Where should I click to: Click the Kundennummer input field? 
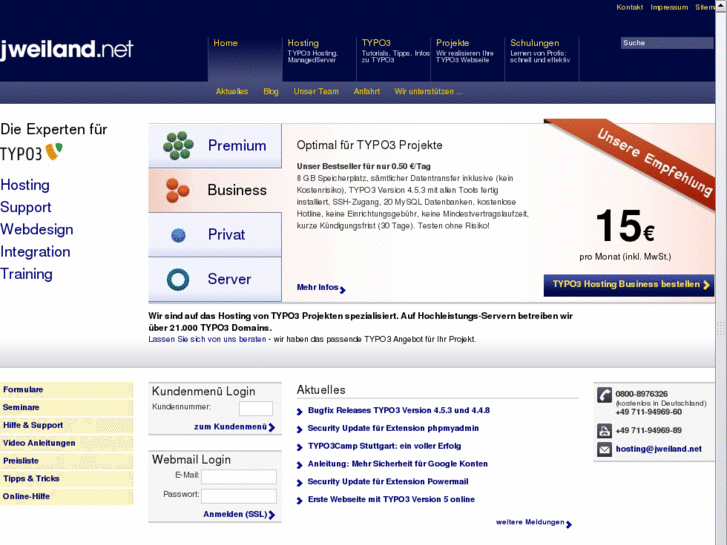point(256,408)
